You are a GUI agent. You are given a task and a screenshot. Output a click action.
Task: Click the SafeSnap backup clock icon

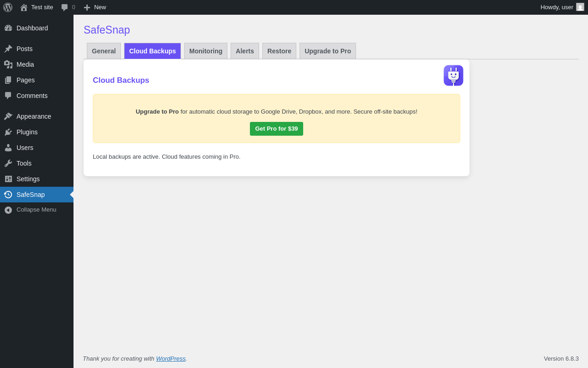[x=8, y=195]
